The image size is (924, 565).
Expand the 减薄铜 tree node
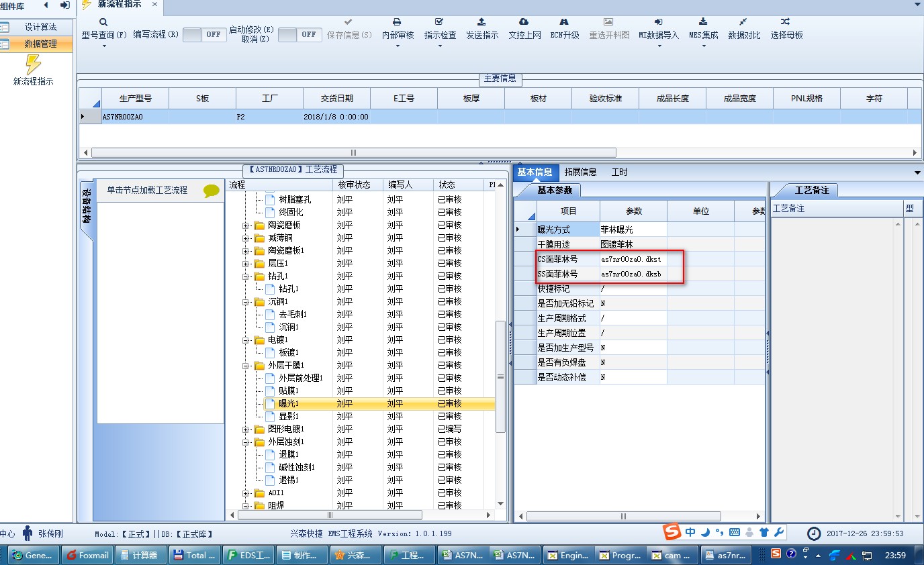point(246,238)
